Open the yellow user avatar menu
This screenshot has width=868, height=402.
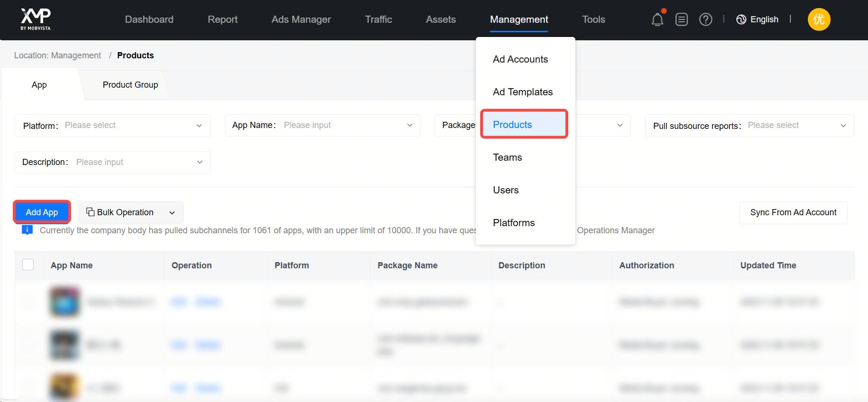pos(819,19)
